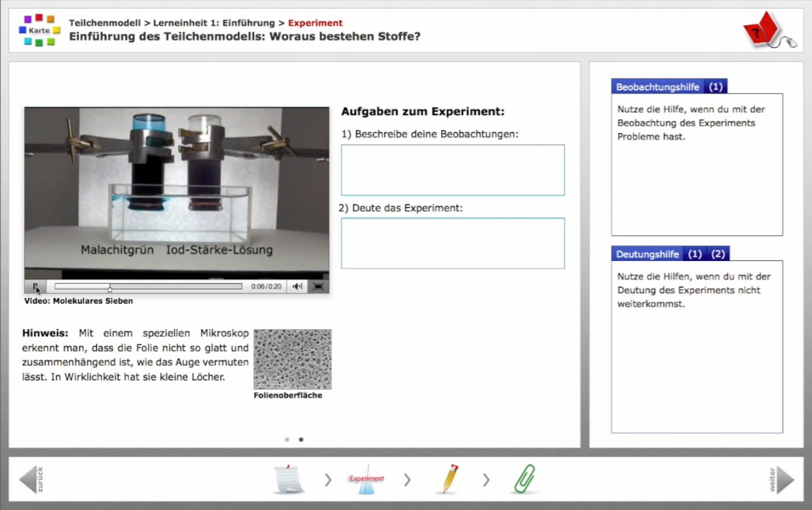
Task: Go back with the zurück arrow
Action: coord(30,480)
